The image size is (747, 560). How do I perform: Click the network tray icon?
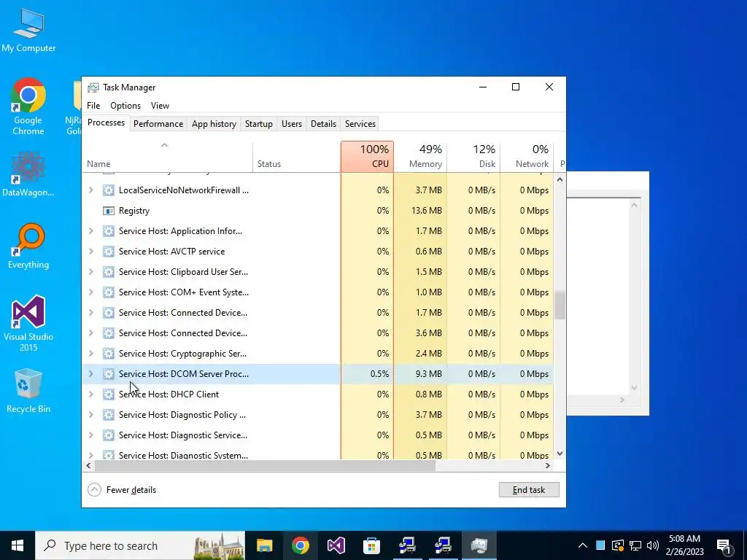pos(635,545)
